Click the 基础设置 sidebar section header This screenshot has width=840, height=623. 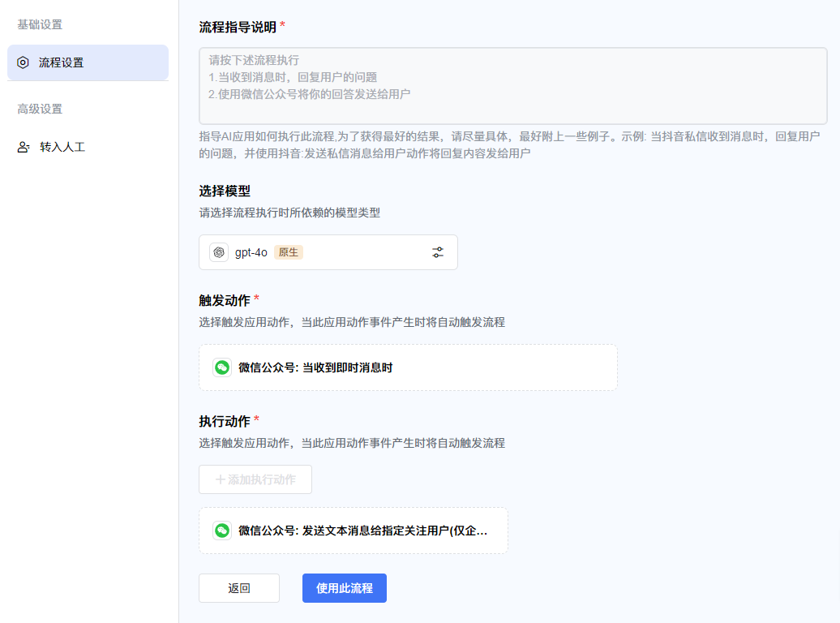(40, 24)
